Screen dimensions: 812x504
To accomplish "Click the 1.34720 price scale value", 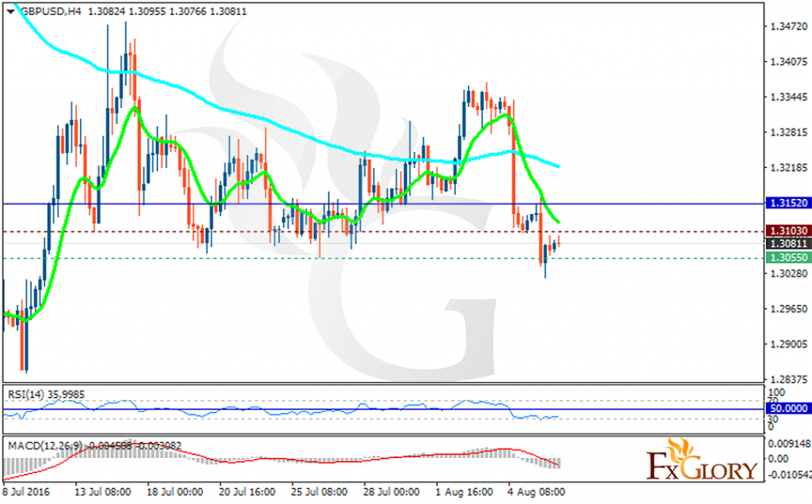I will coord(789,27).
